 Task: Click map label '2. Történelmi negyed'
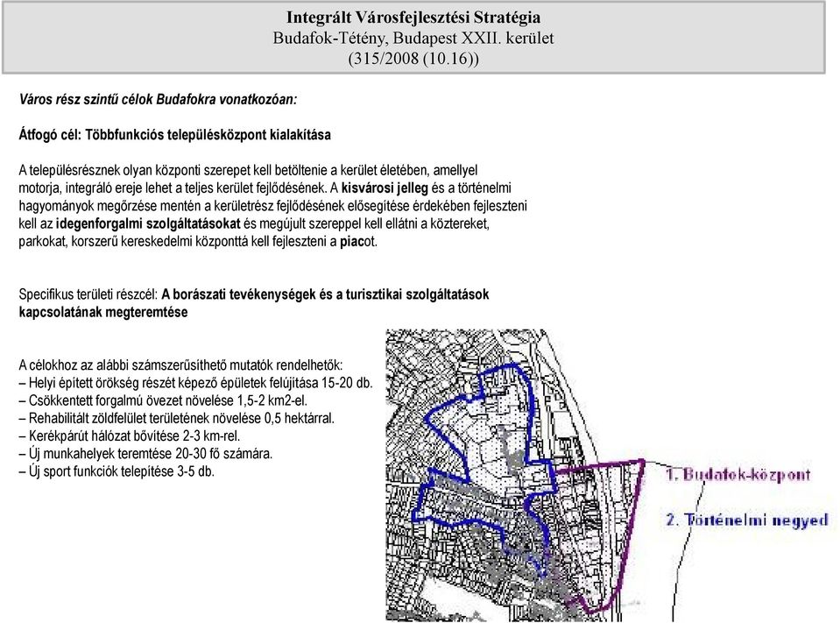(x=747, y=520)
